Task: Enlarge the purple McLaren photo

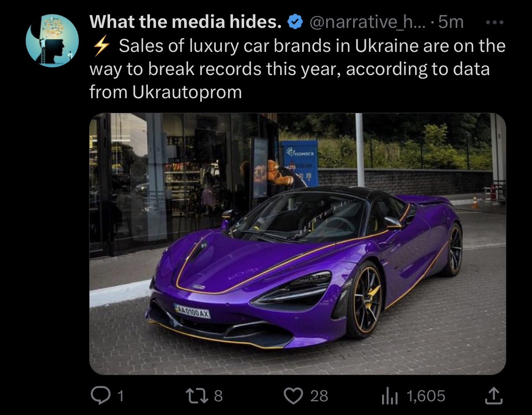Action: 297,244
